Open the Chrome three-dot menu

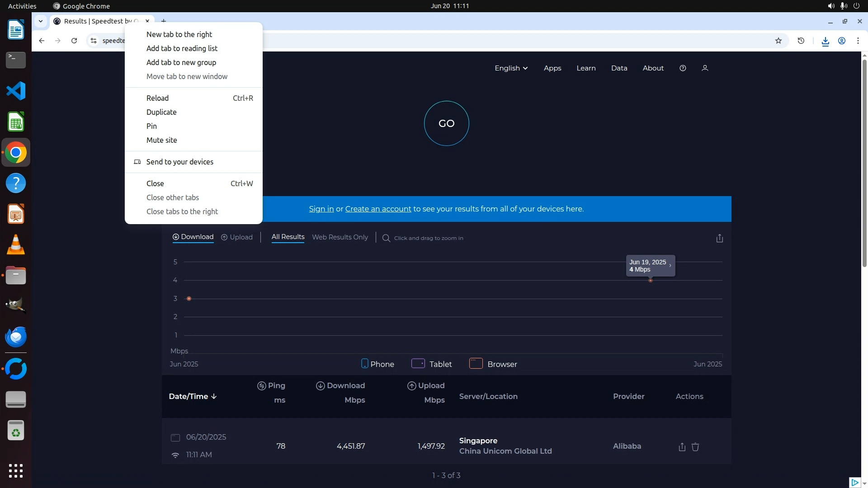(858, 41)
